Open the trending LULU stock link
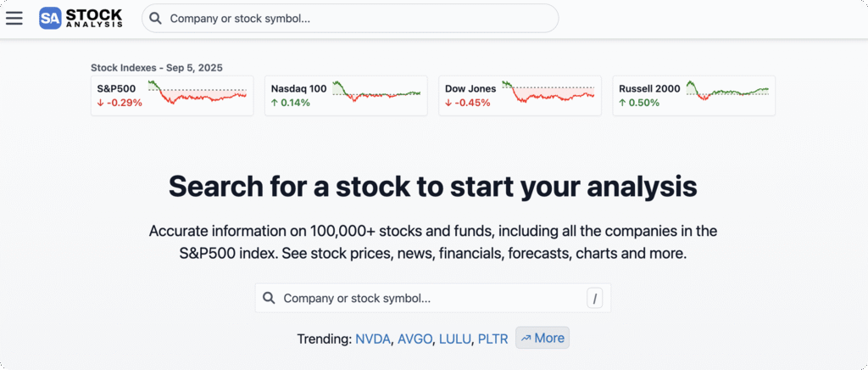The height and width of the screenshot is (370, 868). point(454,339)
